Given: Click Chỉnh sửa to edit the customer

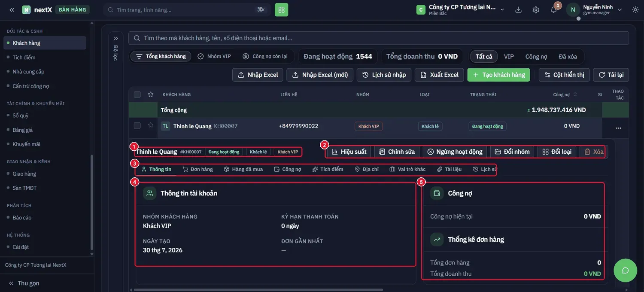Looking at the screenshot, I should [397, 152].
